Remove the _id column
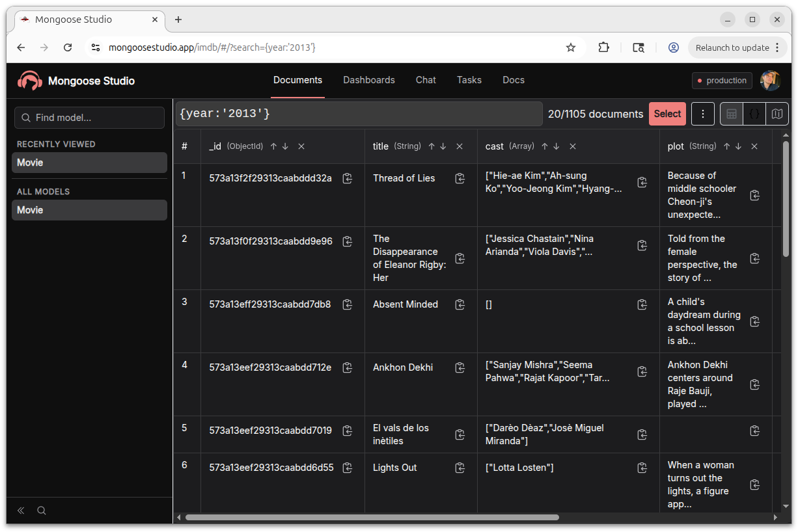 (x=301, y=146)
